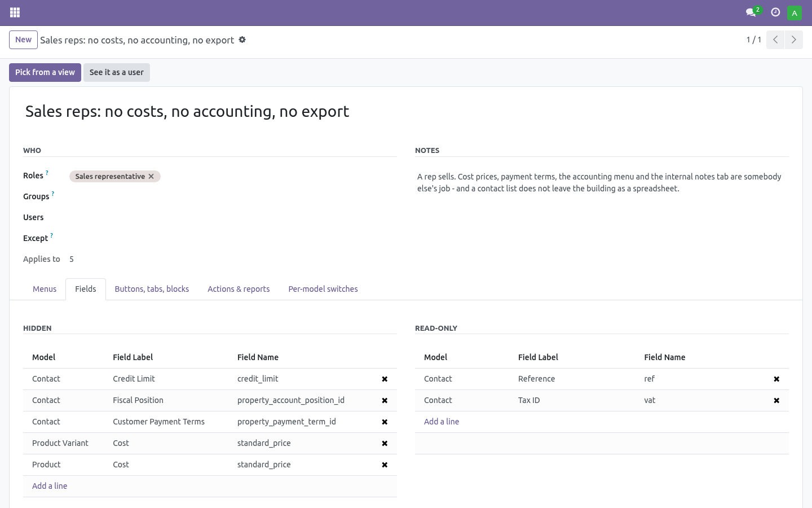The width and height of the screenshot is (812, 508).
Task: Remove the Sales representative role tag
Action: (151, 177)
